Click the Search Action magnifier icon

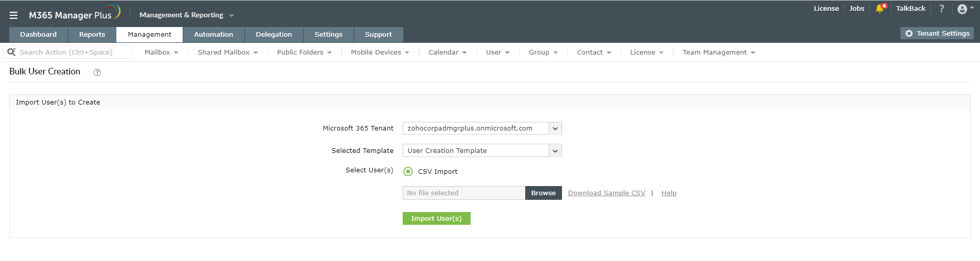[11, 52]
